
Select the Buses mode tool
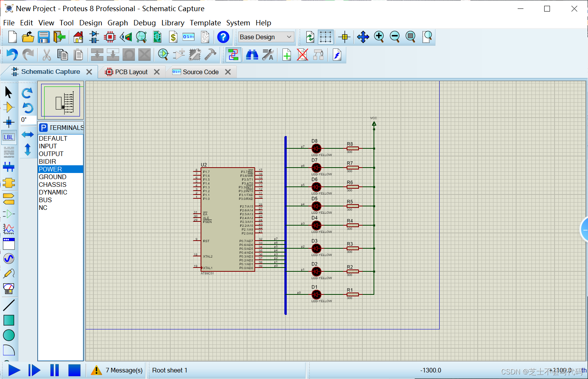click(8, 167)
